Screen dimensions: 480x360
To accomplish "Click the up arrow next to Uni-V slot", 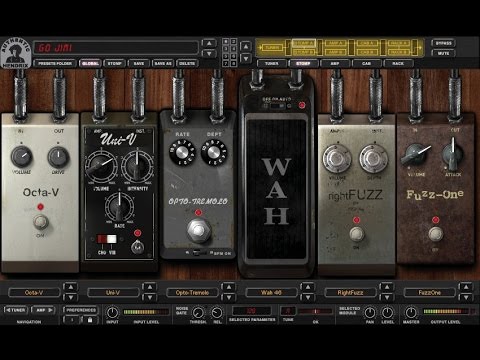I will click(150, 287).
